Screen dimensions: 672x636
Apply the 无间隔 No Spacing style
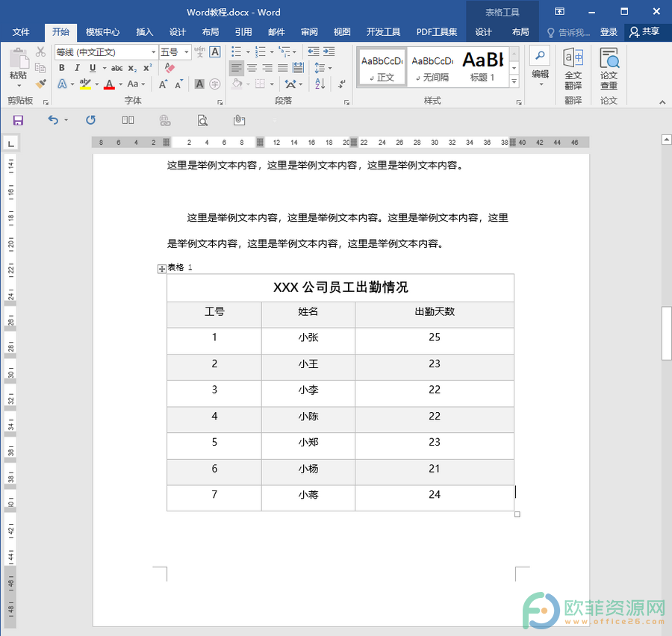[x=432, y=68]
